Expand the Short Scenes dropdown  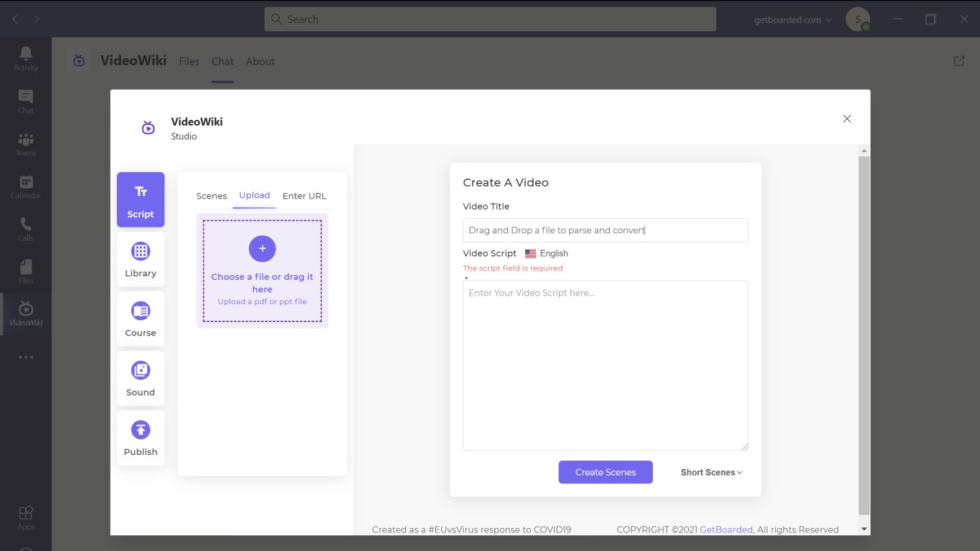712,472
